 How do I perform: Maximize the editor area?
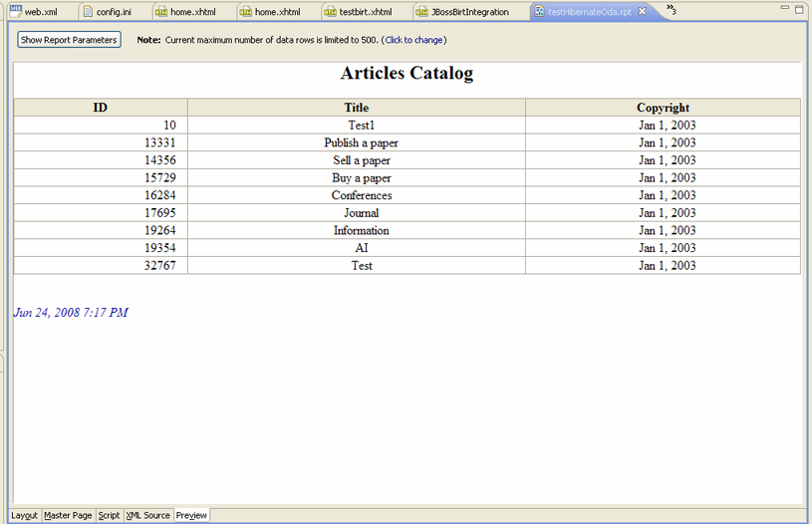[x=800, y=9]
